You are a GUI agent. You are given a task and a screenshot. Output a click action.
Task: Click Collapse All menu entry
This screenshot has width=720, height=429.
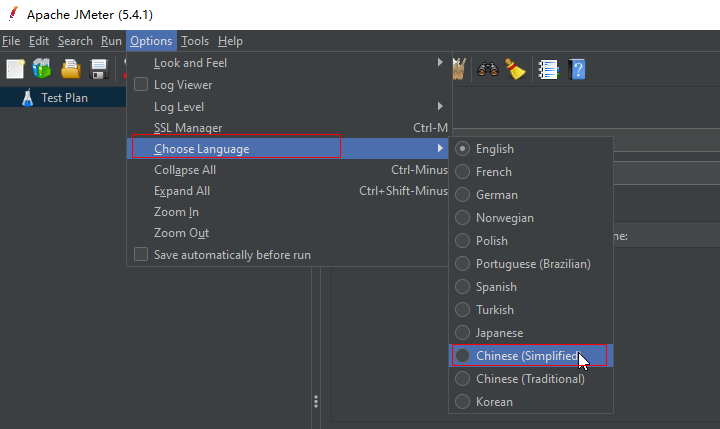(x=185, y=170)
